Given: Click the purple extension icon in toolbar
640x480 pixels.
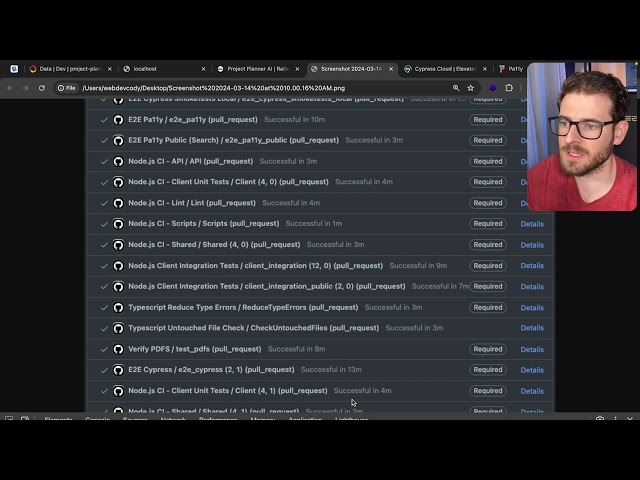Looking at the screenshot, I should click(x=492, y=88).
